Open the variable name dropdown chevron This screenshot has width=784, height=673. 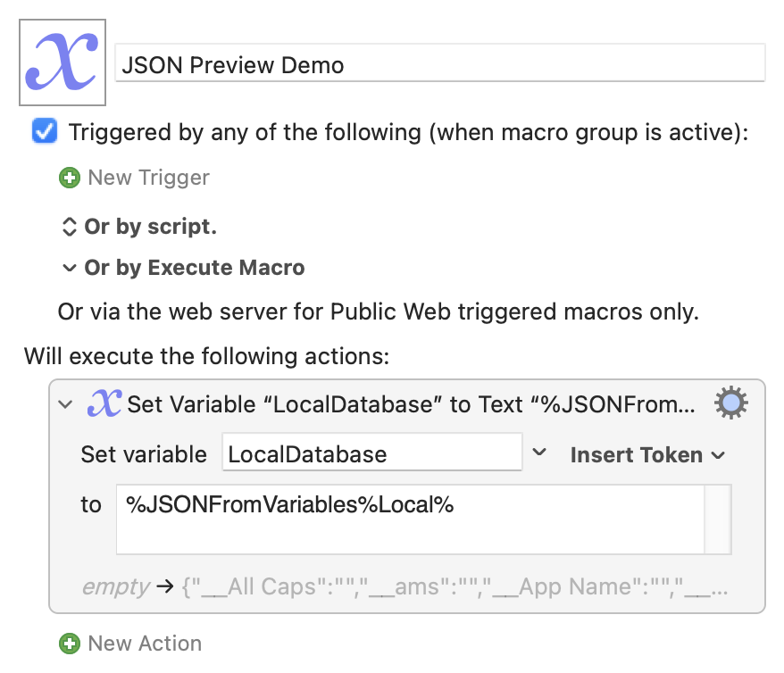[539, 453]
